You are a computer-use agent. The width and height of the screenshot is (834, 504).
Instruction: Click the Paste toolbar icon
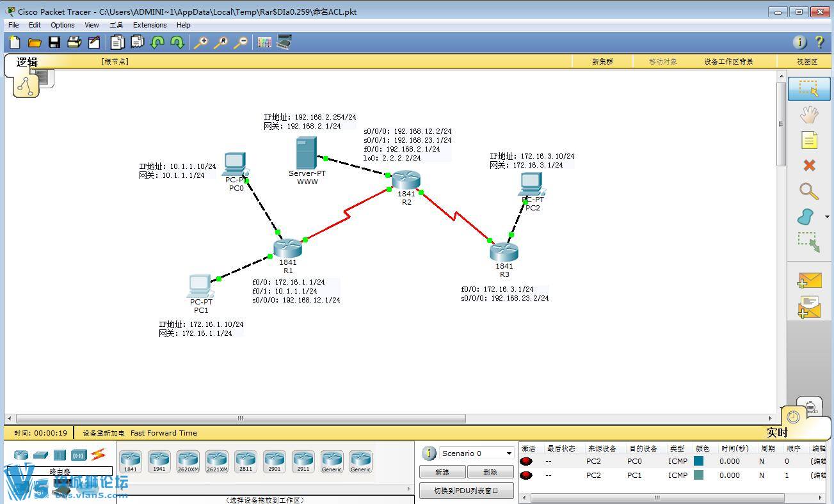pyautogui.click(x=138, y=42)
